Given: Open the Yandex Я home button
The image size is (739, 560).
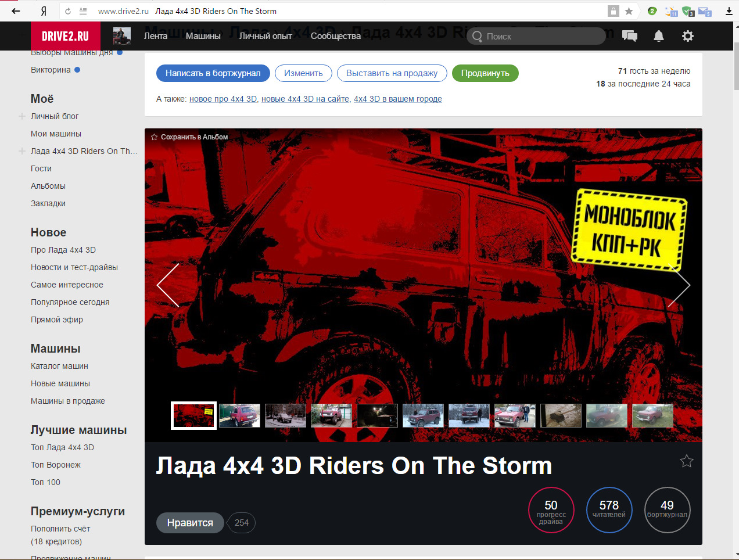Looking at the screenshot, I should click(44, 11).
